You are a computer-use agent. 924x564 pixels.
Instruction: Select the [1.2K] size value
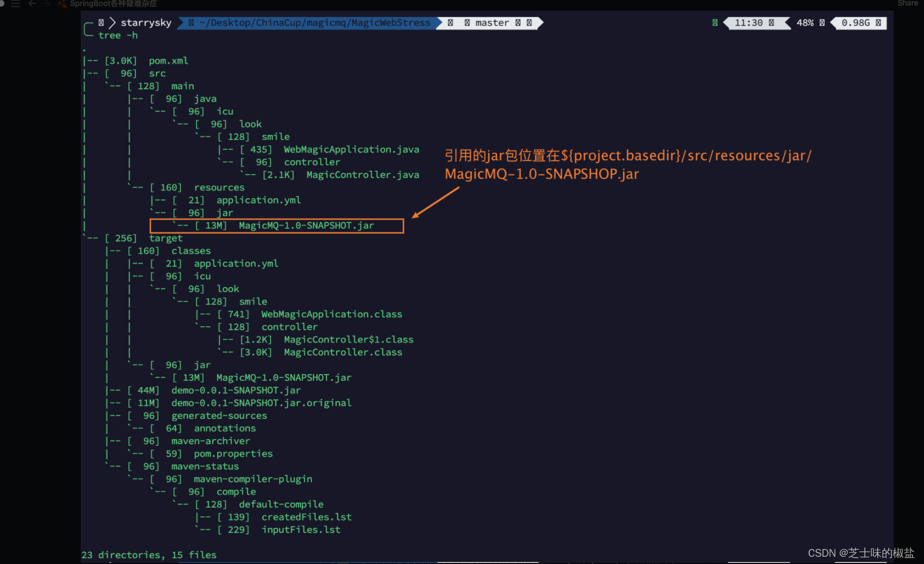pyautogui.click(x=256, y=340)
